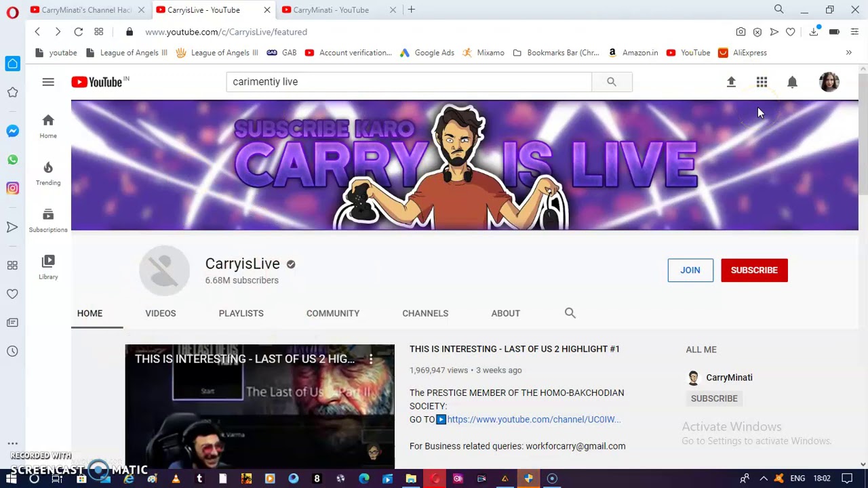Open CarryMinati featured channel link
Screen dimensions: 868x488
pos(729,378)
